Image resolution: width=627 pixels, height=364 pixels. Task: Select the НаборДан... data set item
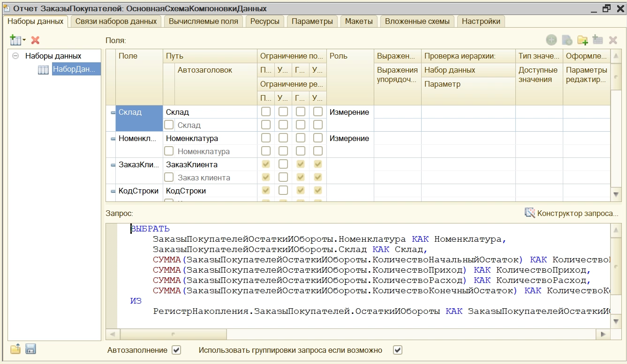(74, 69)
